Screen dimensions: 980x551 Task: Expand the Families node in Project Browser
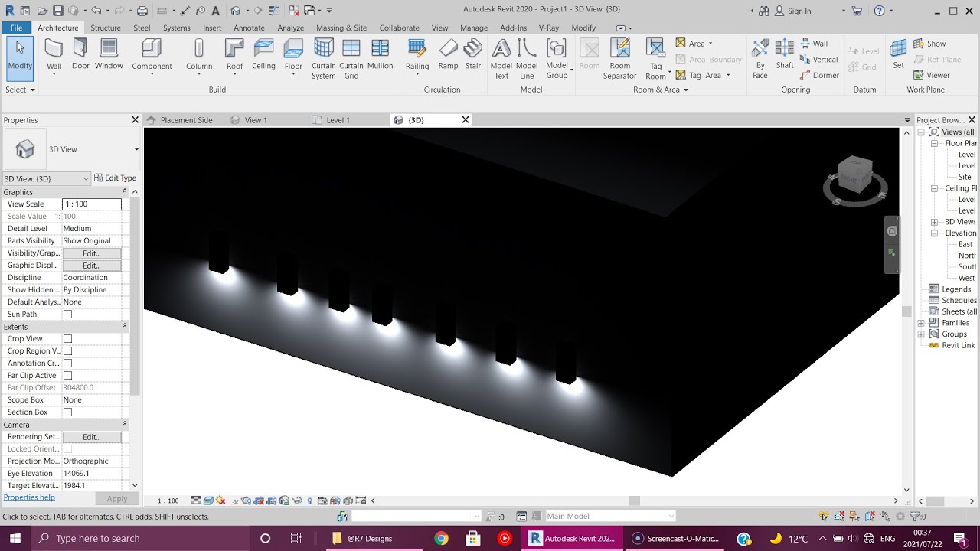pyautogui.click(x=921, y=323)
